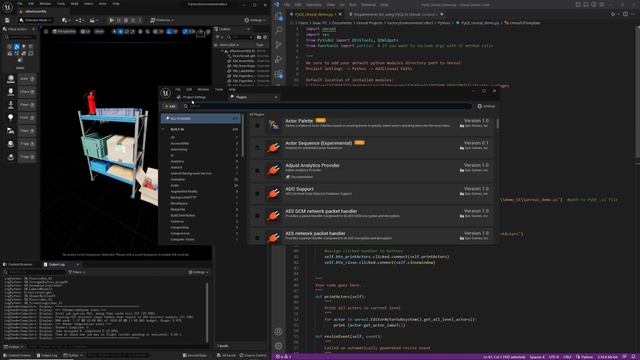The width and height of the screenshot is (640, 360).
Task: Open VS Code Manage gear icon
Action: pyautogui.click(x=279, y=346)
